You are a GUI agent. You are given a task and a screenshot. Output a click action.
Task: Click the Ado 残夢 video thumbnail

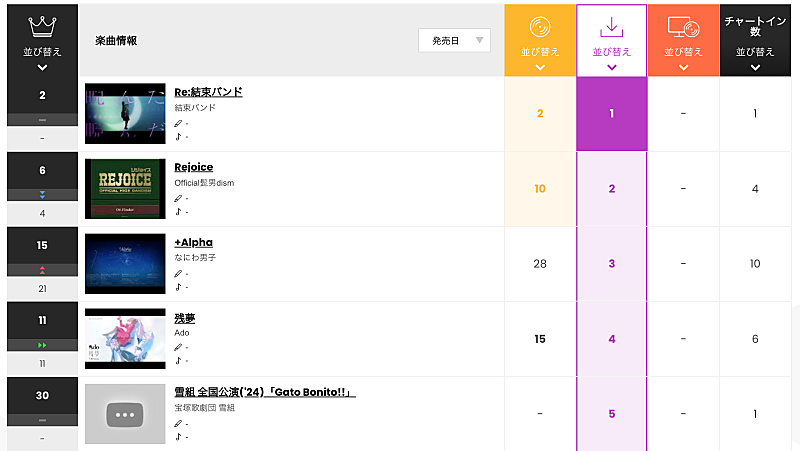(125, 339)
